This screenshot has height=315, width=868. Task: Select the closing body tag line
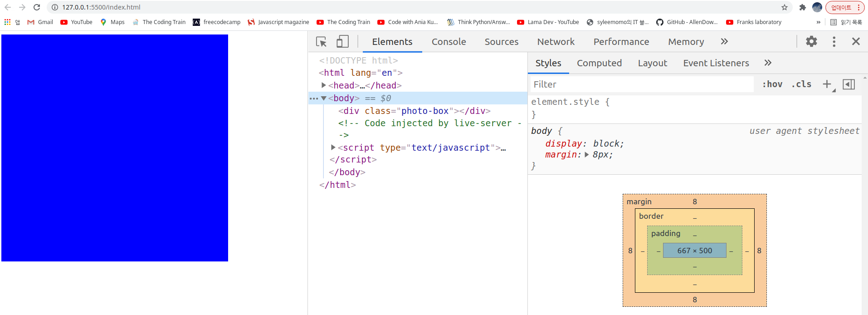click(x=347, y=172)
